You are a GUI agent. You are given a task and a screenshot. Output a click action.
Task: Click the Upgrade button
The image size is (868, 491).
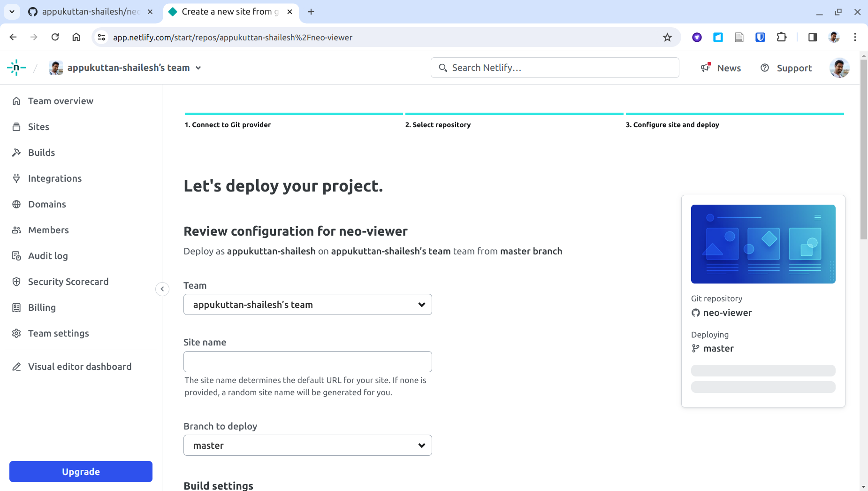(x=80, y=471)
